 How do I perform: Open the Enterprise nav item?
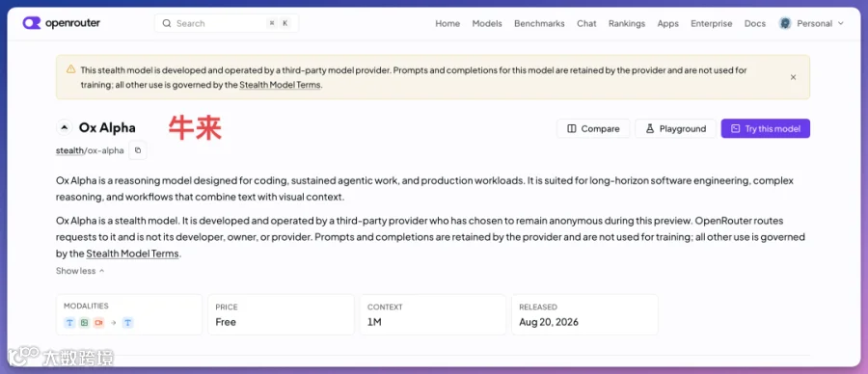point(712,23)
